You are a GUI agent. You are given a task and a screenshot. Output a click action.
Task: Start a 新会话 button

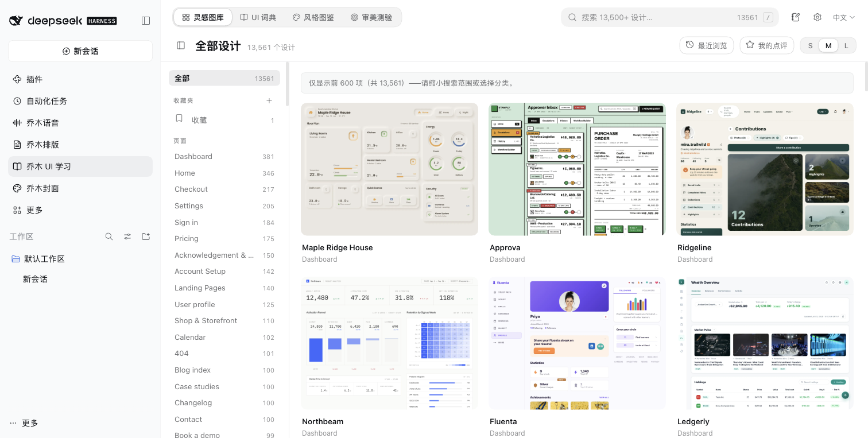pos(80,51)
